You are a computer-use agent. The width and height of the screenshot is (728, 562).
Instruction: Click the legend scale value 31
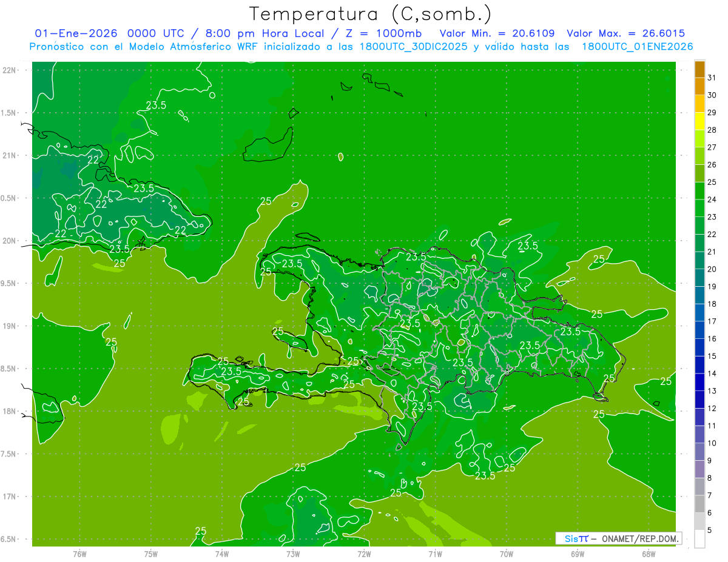coord(712,77)
